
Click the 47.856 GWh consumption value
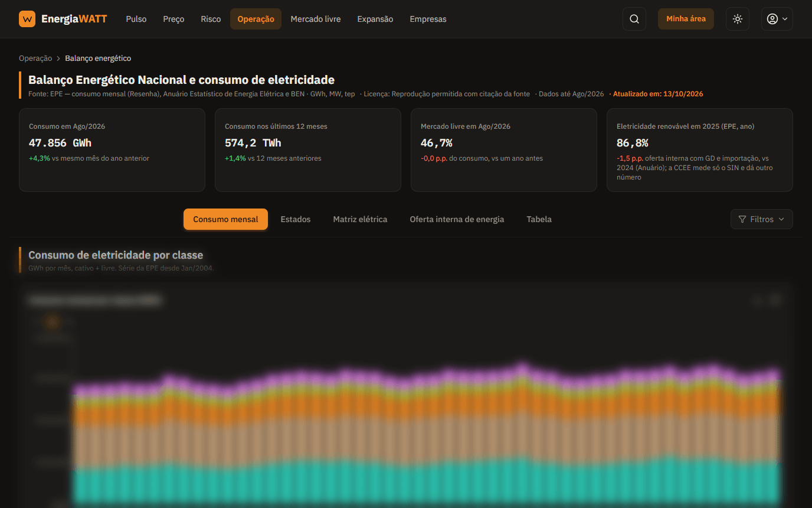coord(60,143)
